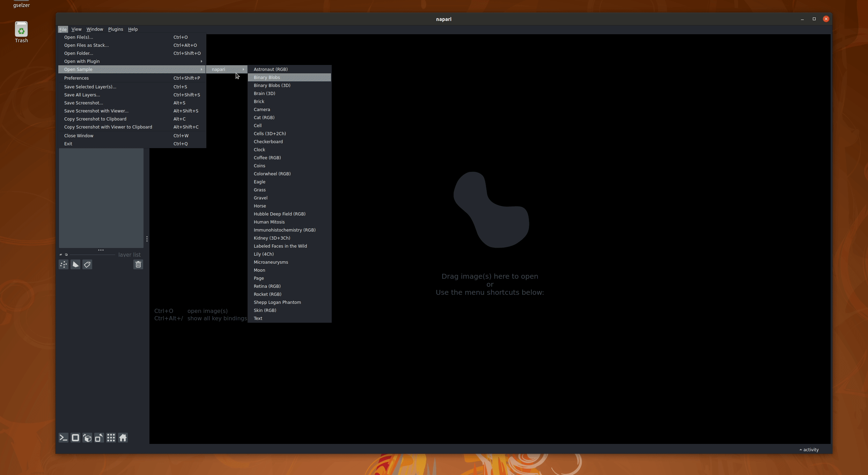
Task: Expand the activity panel arrow
Action: 801,450
